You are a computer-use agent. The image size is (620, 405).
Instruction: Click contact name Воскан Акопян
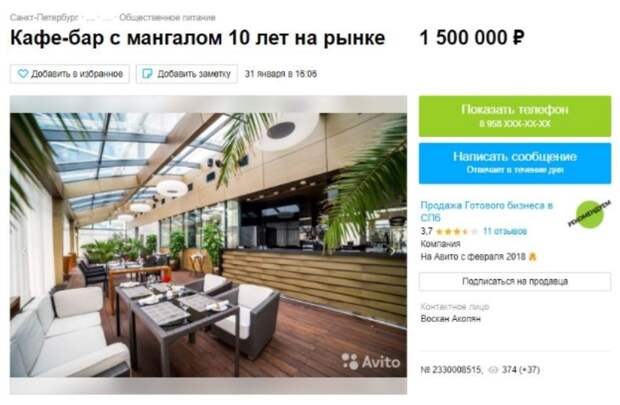coord(450,319)
